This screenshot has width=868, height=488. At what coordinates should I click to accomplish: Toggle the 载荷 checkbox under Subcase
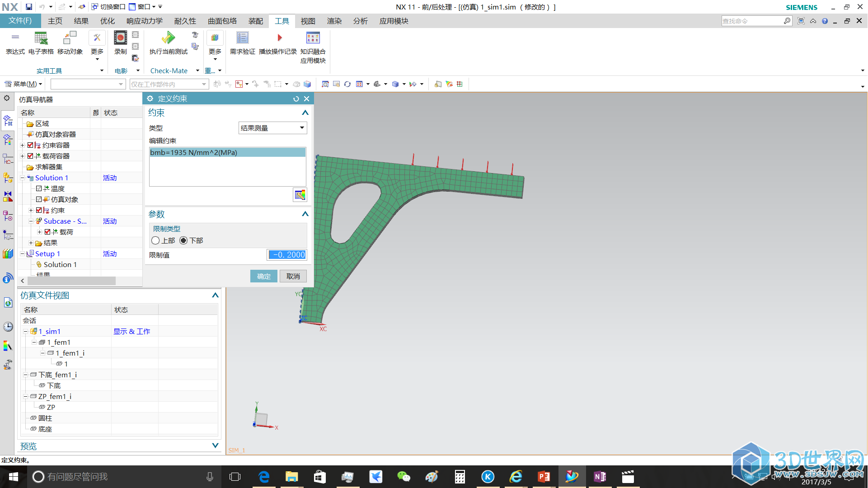tap(47, 232)
